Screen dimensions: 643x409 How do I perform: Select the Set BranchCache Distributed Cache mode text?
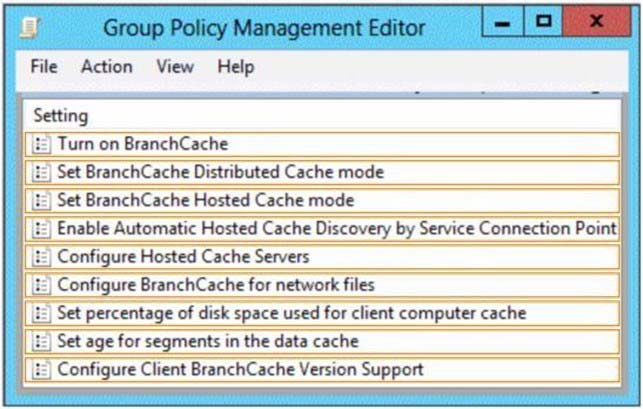[221, 172]
